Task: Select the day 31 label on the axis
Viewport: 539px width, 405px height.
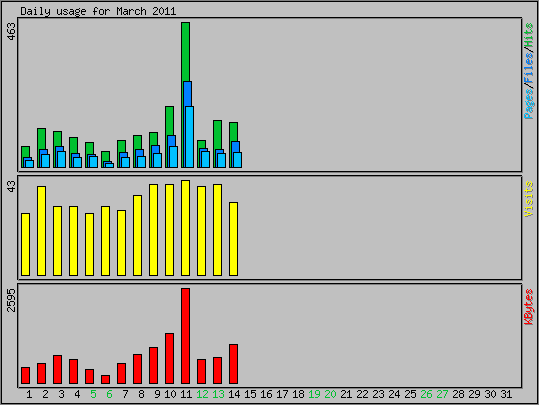Action: click(506, 394)
